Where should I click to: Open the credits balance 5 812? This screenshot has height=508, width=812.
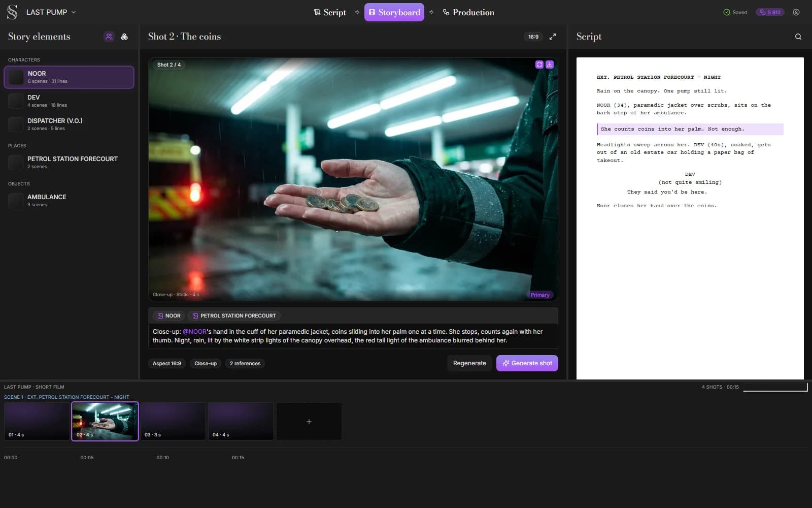770,12
